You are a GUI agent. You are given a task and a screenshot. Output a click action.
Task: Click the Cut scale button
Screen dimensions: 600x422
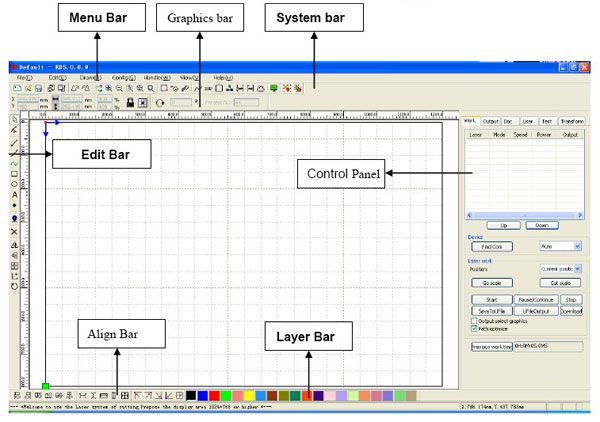(560, 283)
